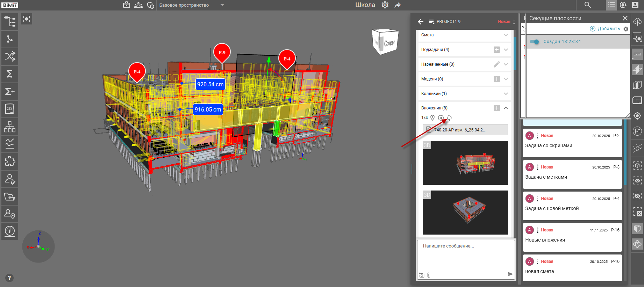The image size is (644, 287).
Task: Collapse the Вложения (8) section
Action: click(x=506, y=108)
